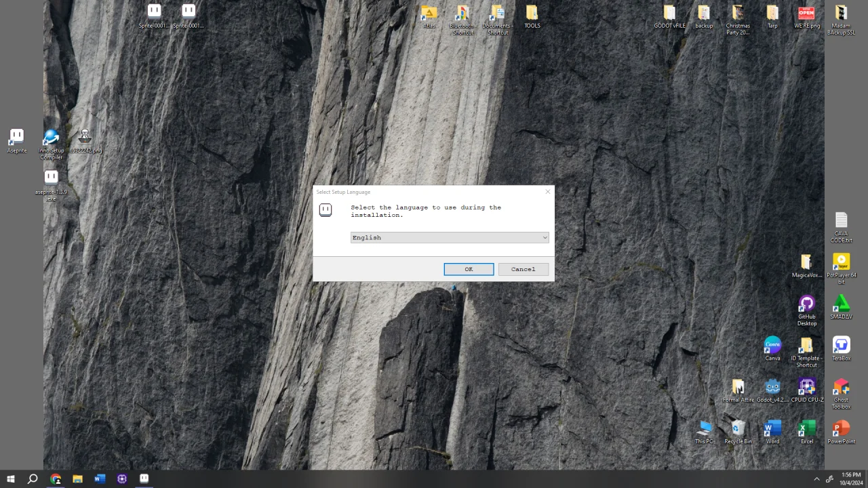868x488 pixels.
Task: Select the aseprite-1.3.9.exe installer icon
Action: [51, 186]
